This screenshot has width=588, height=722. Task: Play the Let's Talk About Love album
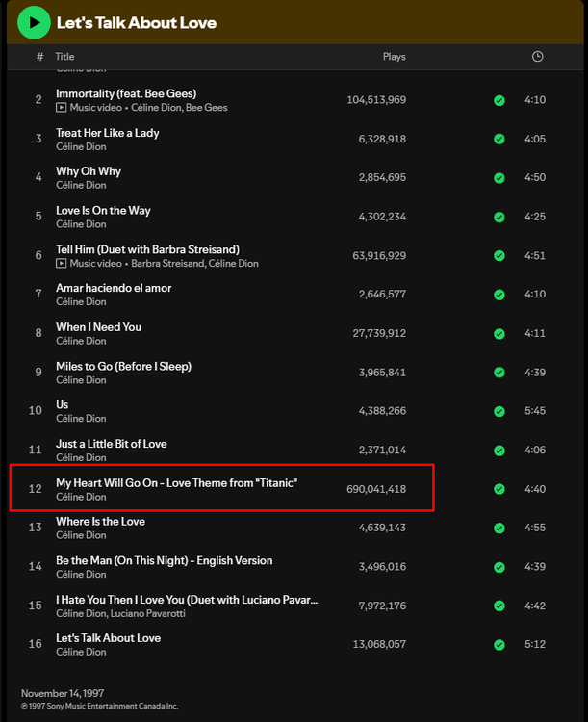point(34,22)
